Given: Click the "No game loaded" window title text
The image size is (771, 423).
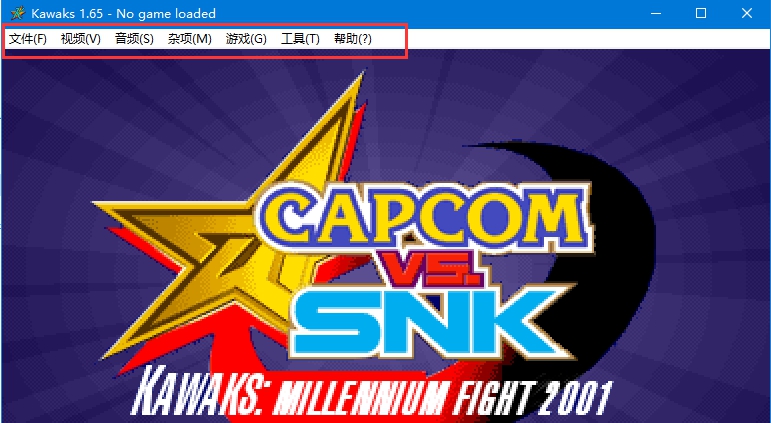Looking at the screenshot, I should [x=166, y=13].
